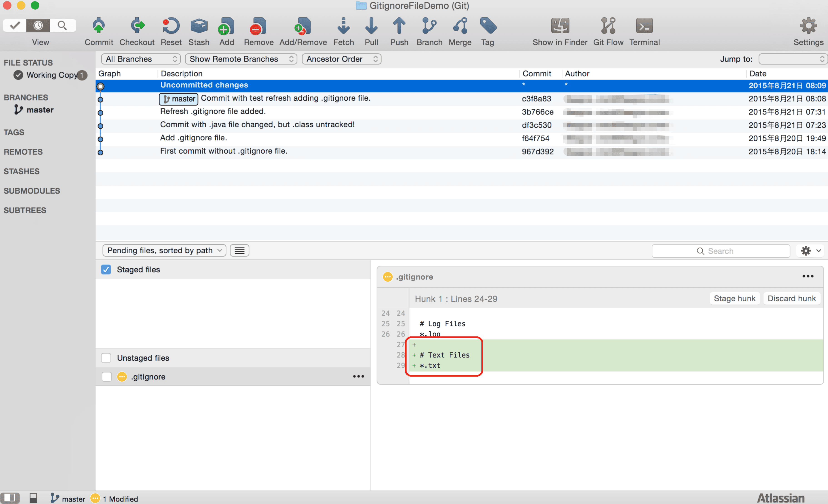Open the All Branches dropdown
The image size is (828, 504).
pyautogui.click(x=141, y=59)
